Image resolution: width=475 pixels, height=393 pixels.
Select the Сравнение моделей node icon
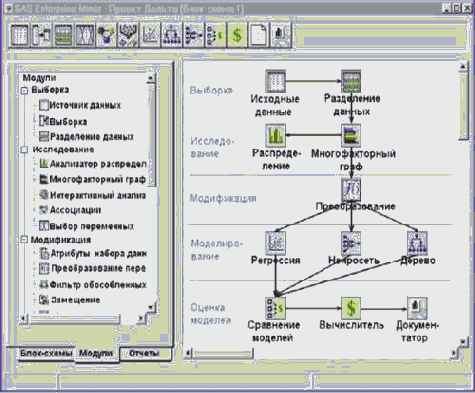(275, 308)
